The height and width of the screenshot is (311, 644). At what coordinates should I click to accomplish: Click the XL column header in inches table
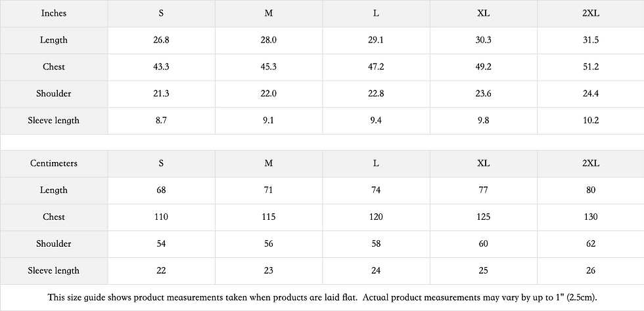pyautogui.click(x=484, y=13)
